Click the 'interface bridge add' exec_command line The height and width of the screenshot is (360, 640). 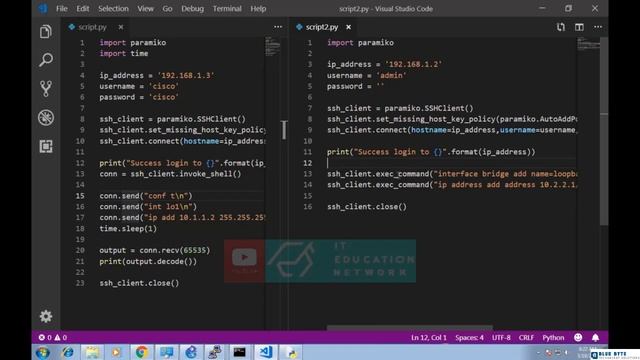point(452,174)
